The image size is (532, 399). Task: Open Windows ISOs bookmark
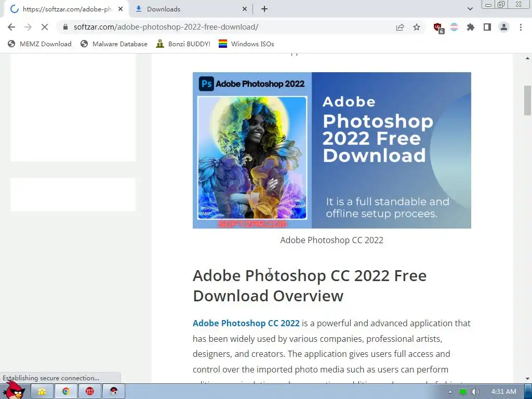coord(246,44)
